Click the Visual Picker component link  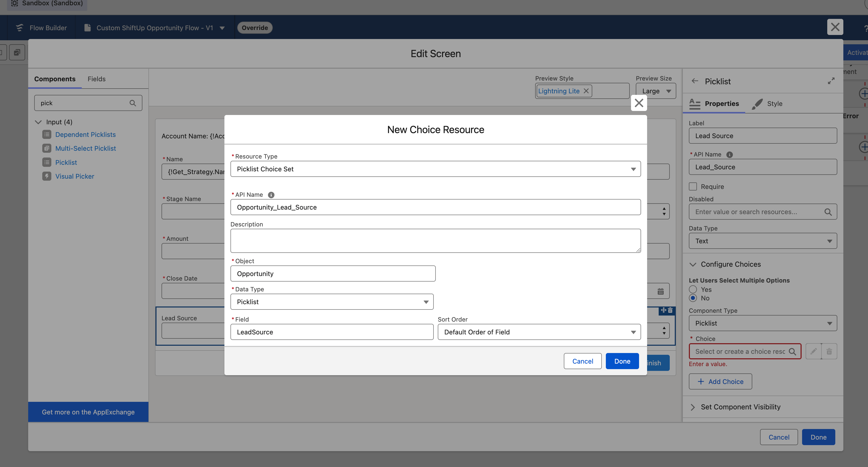coord(75,176)
